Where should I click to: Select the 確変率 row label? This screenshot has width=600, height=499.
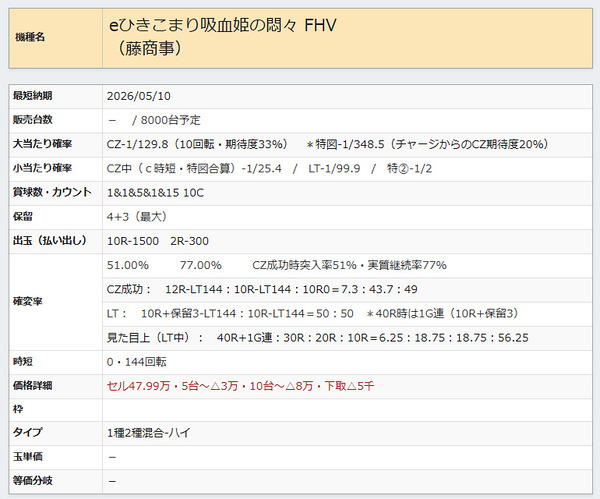tap(28, 301)
